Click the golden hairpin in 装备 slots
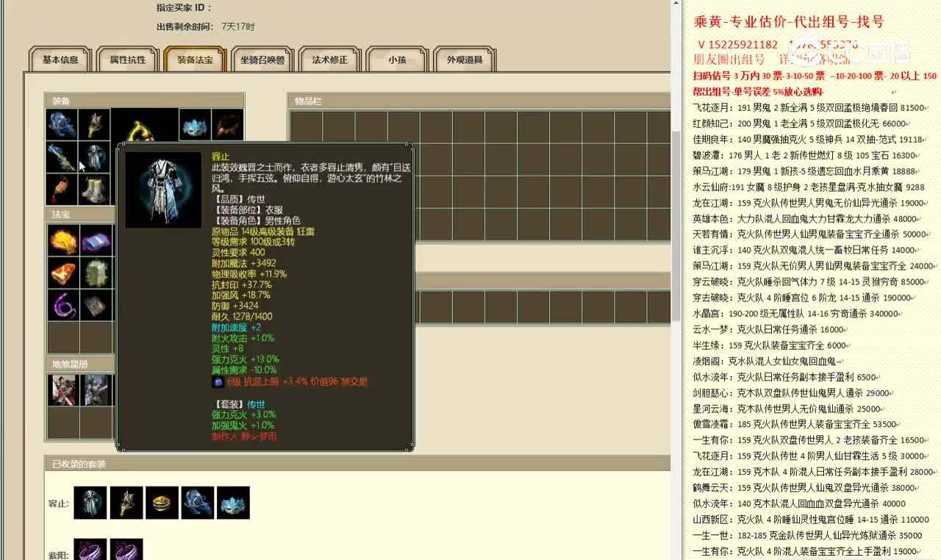Viewport: 941px width, 560px height. [94, 124]
